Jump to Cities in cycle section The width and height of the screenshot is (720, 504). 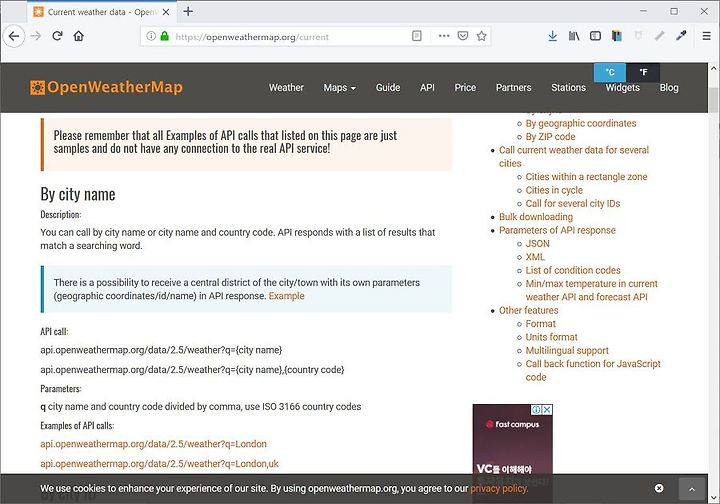pyautogui.click(x=554, y=190)
